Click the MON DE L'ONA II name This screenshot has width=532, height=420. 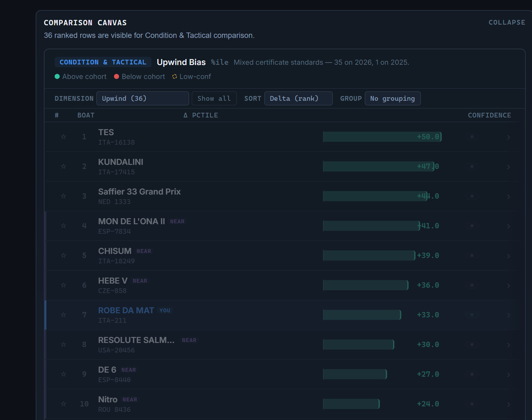point(132,221)
